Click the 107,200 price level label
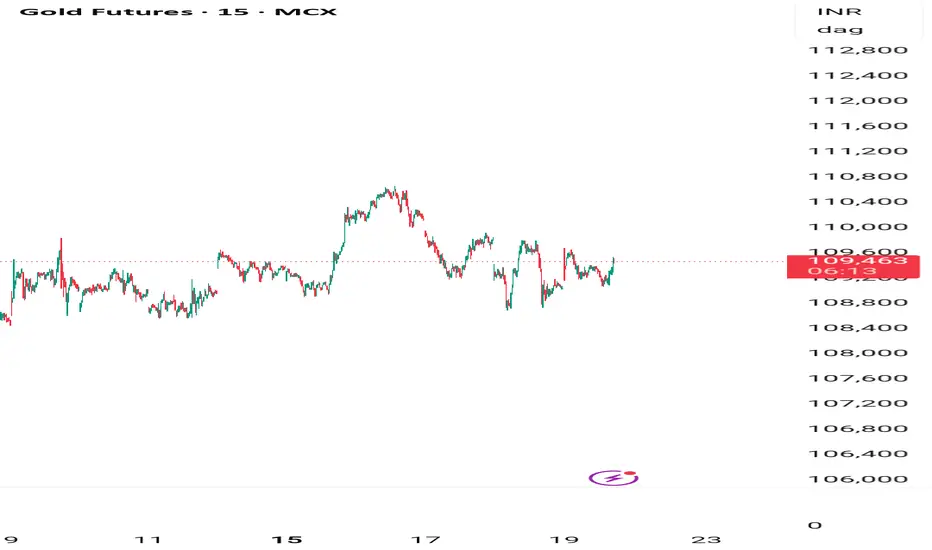 (861, 403)
